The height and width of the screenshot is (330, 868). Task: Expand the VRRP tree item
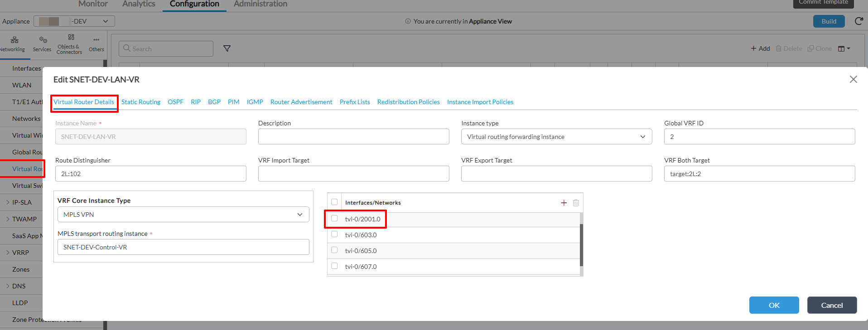click(8, 253)
